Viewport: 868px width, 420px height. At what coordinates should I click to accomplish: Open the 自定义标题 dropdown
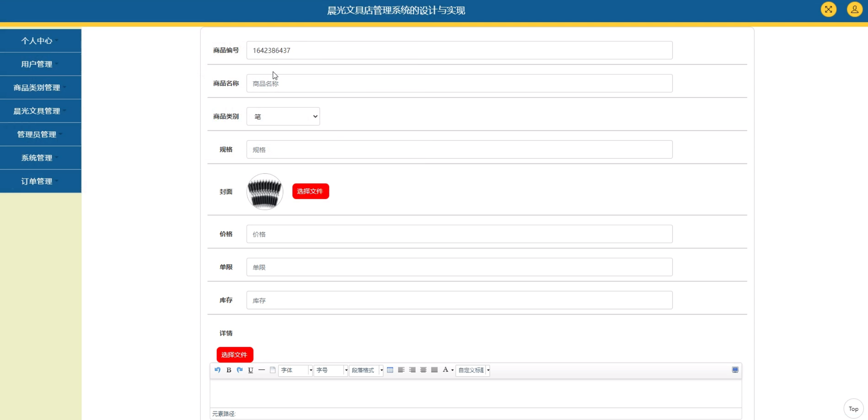coord(473,370)
